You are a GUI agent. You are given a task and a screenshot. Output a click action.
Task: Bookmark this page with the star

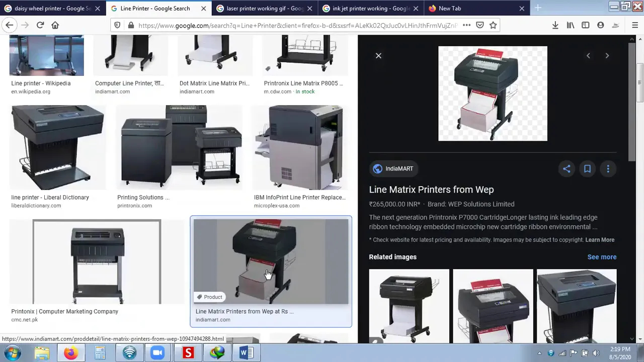493,25
